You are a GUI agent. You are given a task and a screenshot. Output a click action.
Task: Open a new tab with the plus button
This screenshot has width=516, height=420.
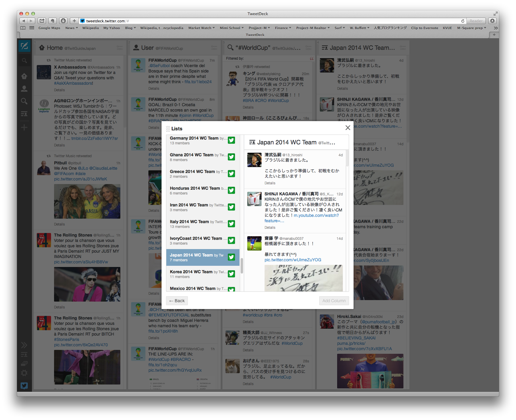tap(494, 35)
